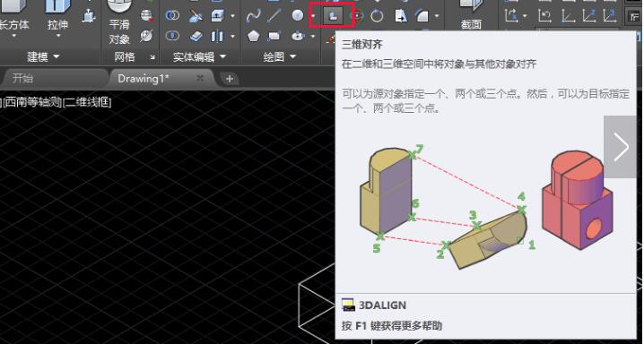Select the circular Rotate icon

(x=377, y=16)
